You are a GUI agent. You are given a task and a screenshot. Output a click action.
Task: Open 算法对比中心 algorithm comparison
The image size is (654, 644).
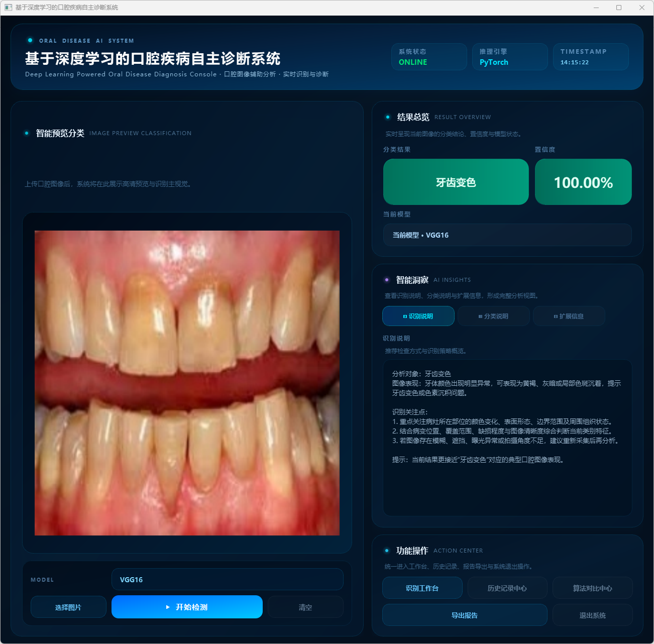[592, 588]
